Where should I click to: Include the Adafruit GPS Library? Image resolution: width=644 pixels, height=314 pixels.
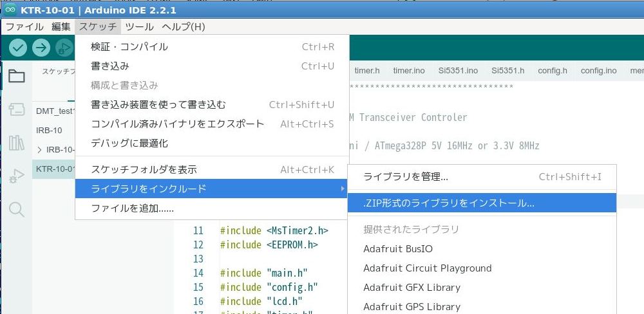[x=482, y=307]
